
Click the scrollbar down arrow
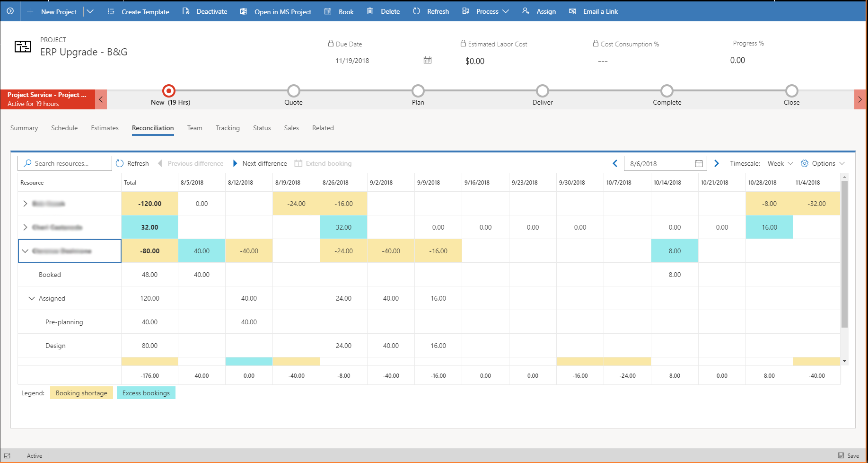844,361
